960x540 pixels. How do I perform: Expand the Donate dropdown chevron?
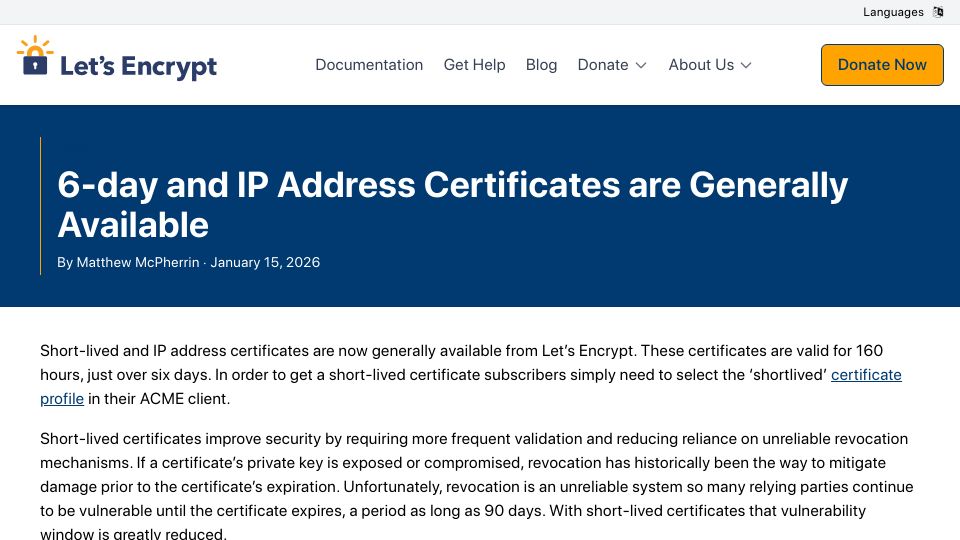coord(641,66)
